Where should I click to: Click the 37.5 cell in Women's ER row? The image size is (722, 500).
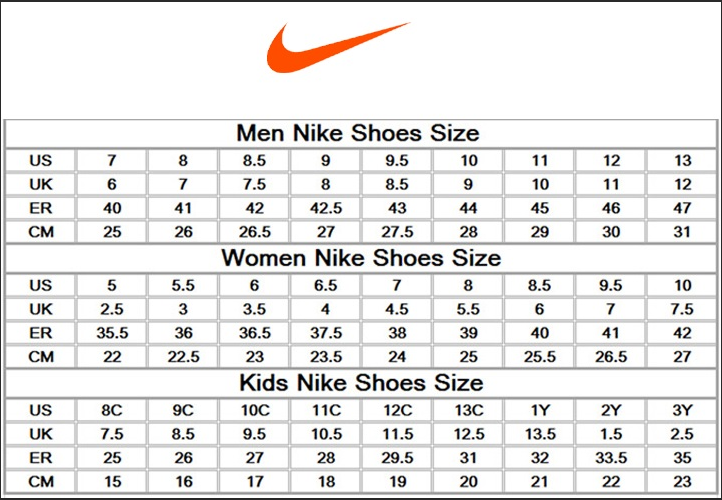coord(325,334)
